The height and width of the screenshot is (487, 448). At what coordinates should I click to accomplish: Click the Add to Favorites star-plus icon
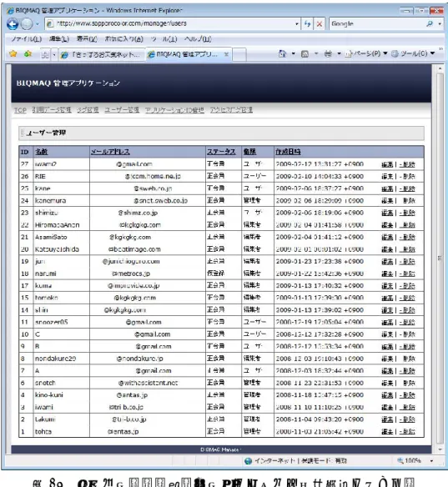(x=28, y=53)
